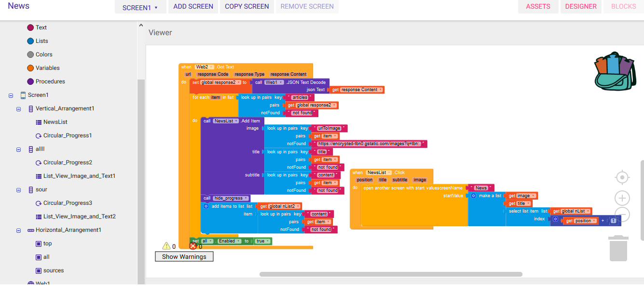Switch to the Designer view

[x=580, y=7]
